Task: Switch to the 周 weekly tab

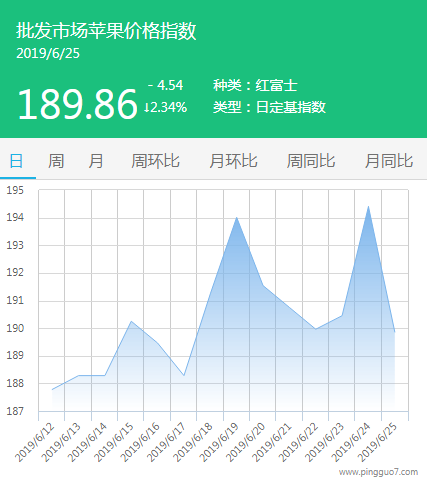Action: pyautogui.click(x=56, y=161)
